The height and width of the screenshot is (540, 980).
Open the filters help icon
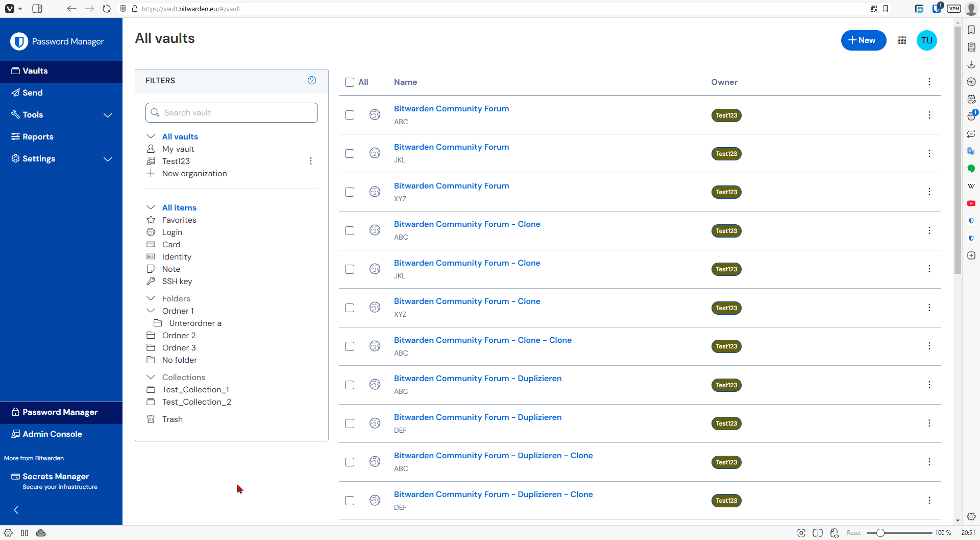[x=312, y=80]
